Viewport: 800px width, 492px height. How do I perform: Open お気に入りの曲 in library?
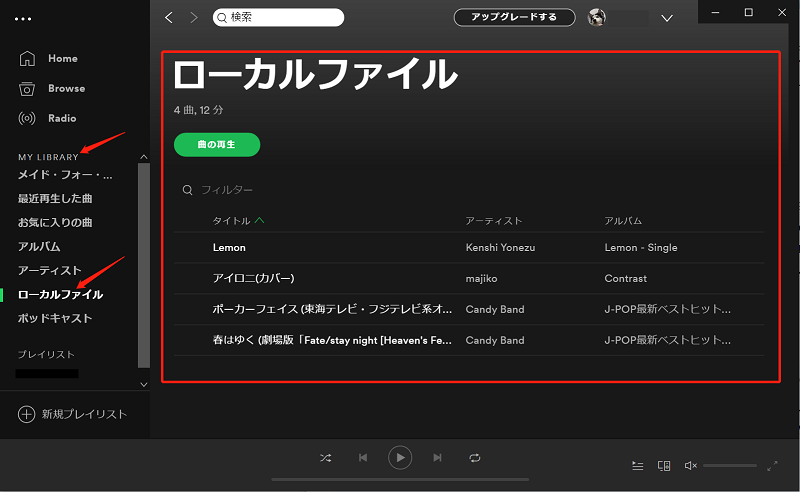click(55, 223)
